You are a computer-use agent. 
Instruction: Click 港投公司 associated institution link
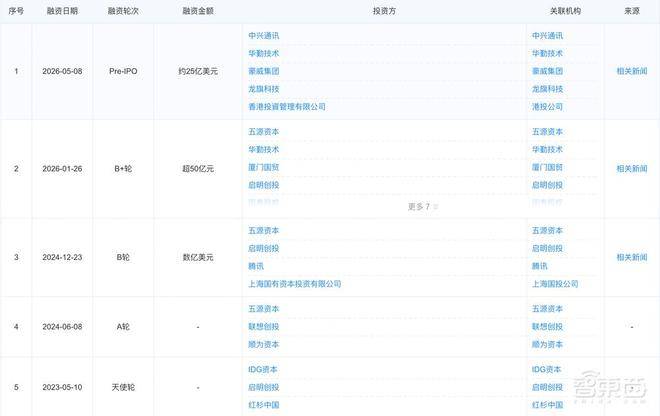click(547, 107)
